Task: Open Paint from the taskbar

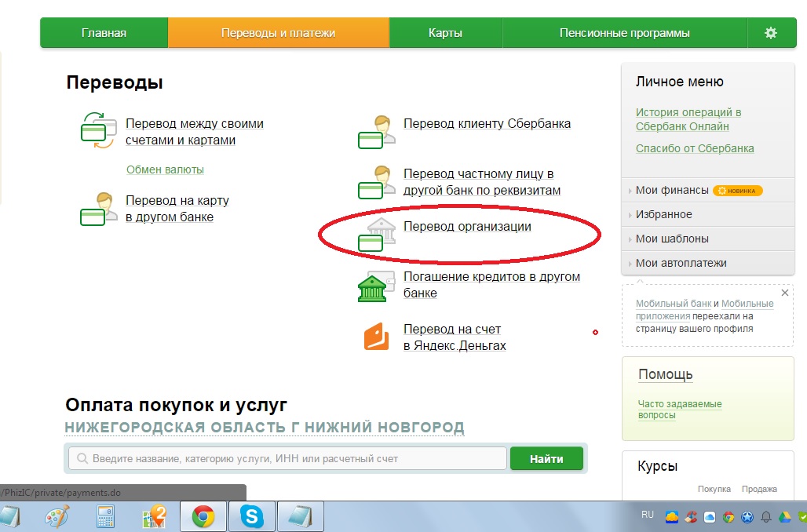Action: pos(57,516)
